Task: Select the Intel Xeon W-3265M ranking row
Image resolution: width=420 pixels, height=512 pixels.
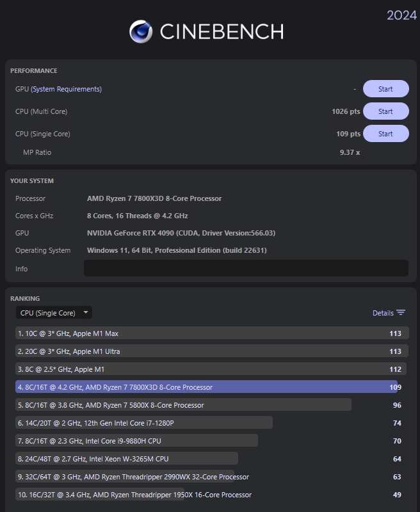Action: (127, 459)
